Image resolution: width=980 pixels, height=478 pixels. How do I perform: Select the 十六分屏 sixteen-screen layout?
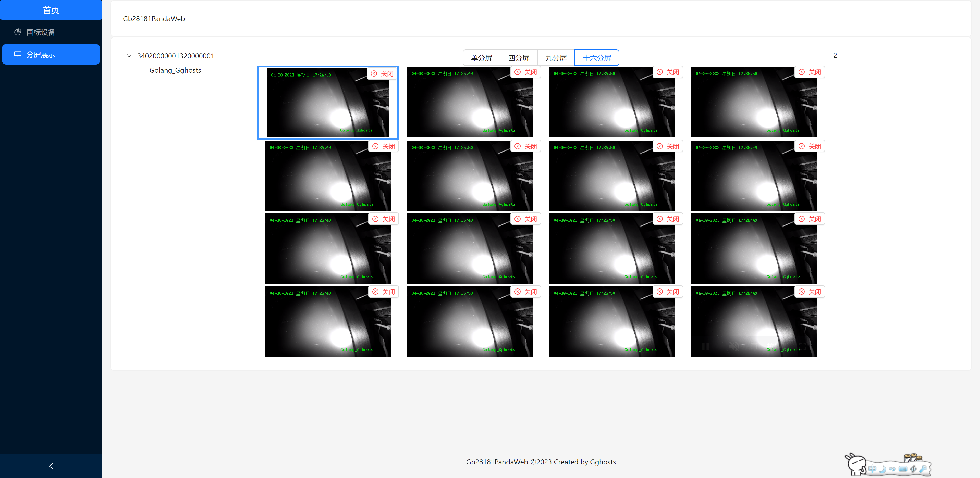(596, 58)
